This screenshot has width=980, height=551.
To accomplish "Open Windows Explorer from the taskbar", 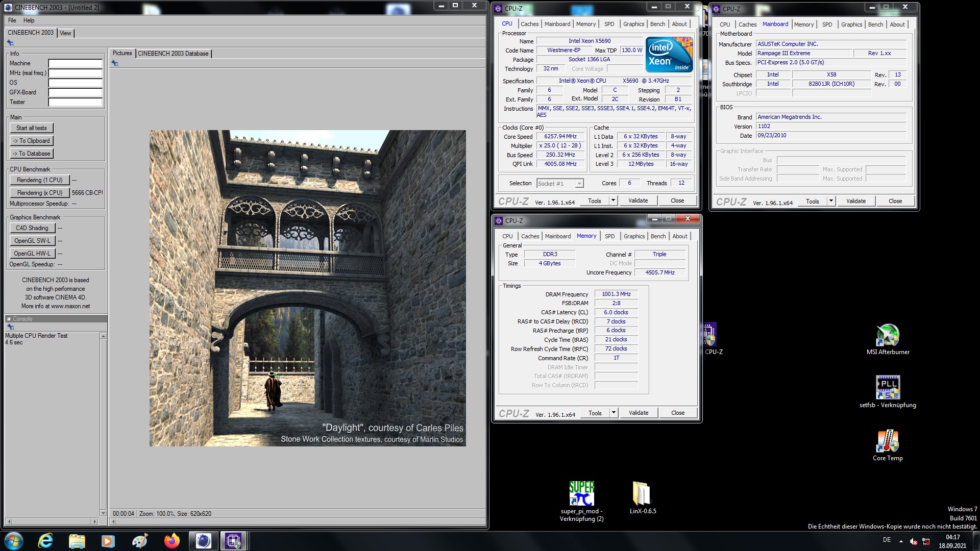I will [77, 541].
